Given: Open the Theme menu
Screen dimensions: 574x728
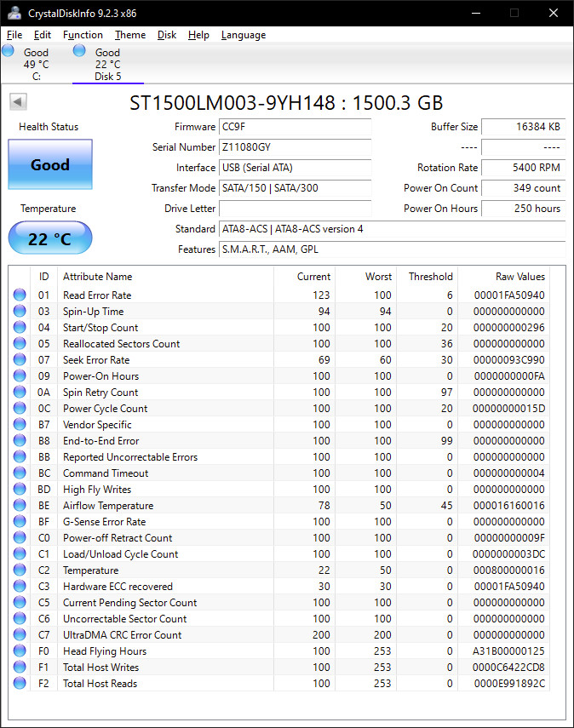Looking at the screenshot, I should pos(130,35).
